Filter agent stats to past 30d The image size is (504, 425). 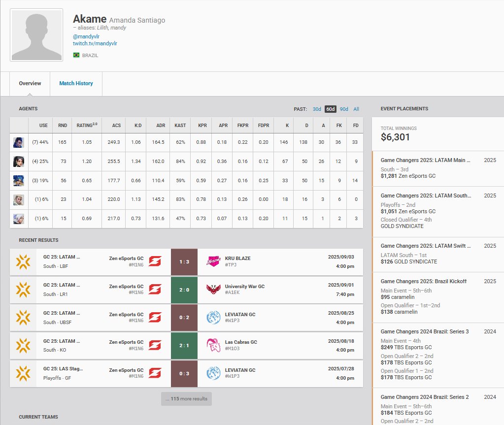[317, 109]
